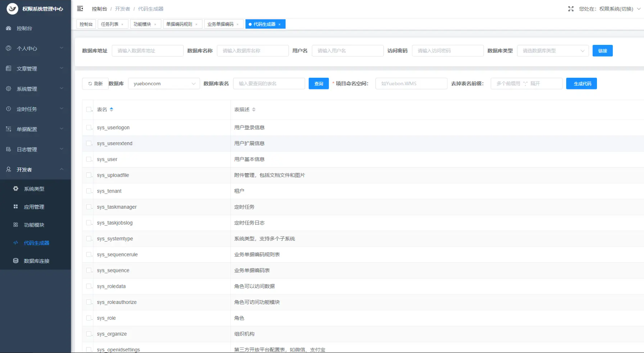Click the 开发者 person icon

8,169
